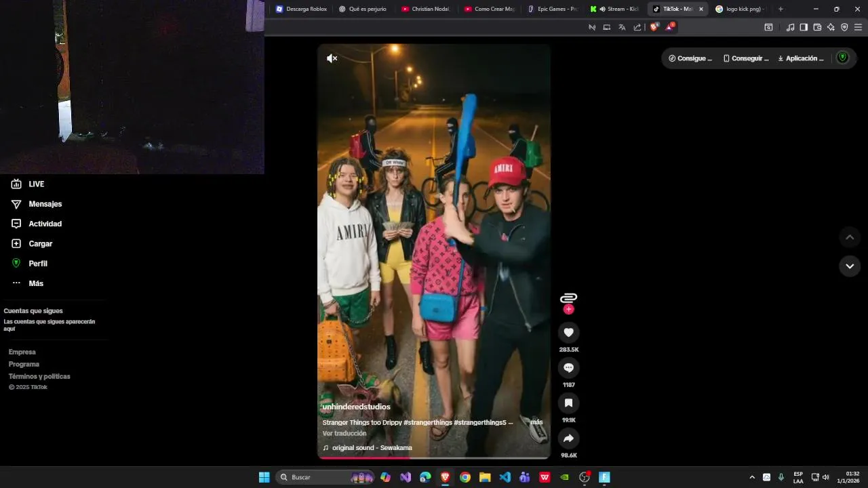Open Visual Studio from the taskbar
Screen dimensions: 868x488
(x=406, y=477)
